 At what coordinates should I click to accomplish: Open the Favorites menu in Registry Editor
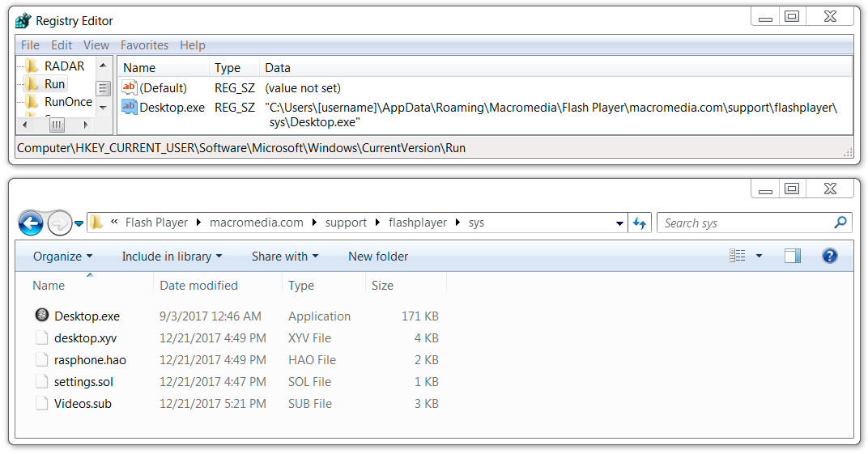pos(144,45)
